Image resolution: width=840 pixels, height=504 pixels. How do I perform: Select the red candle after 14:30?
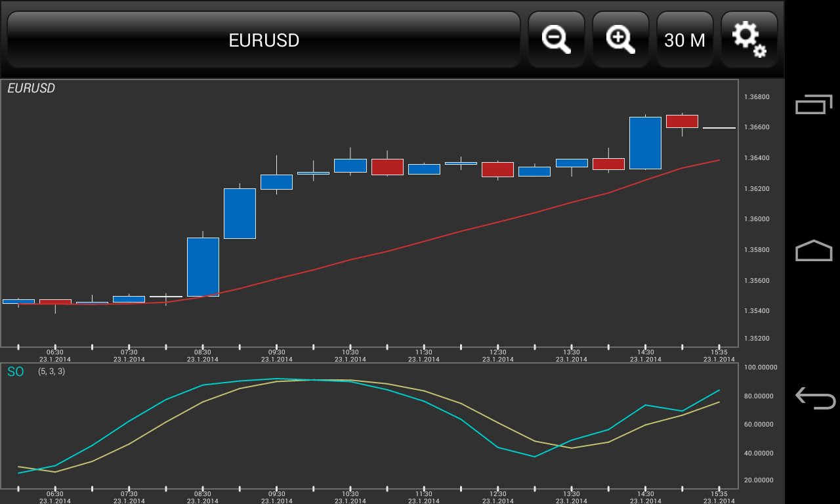[682, 121]
